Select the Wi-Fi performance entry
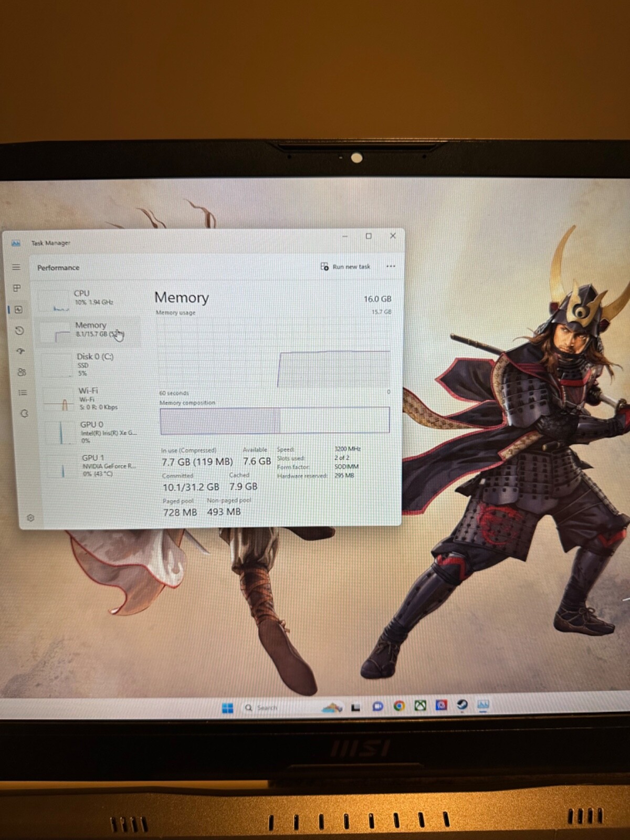Image resolution: width=630 pixels, height=840 pixels. (92, 398)
